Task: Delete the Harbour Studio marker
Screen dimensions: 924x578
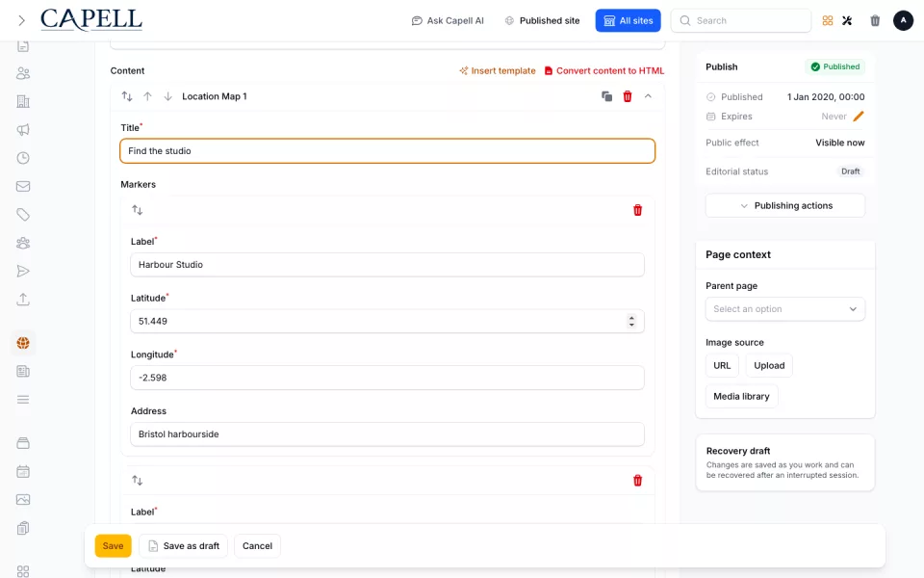Action: [x=637, y=210]
